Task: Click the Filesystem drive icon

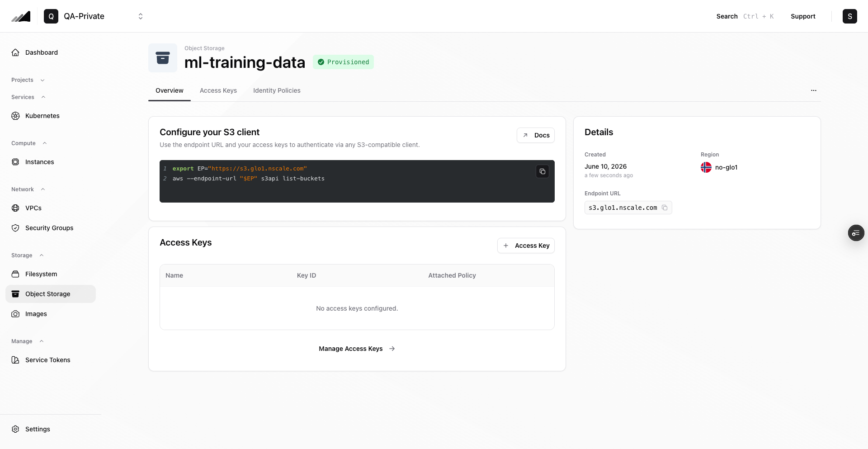Action: click(15, 274)
